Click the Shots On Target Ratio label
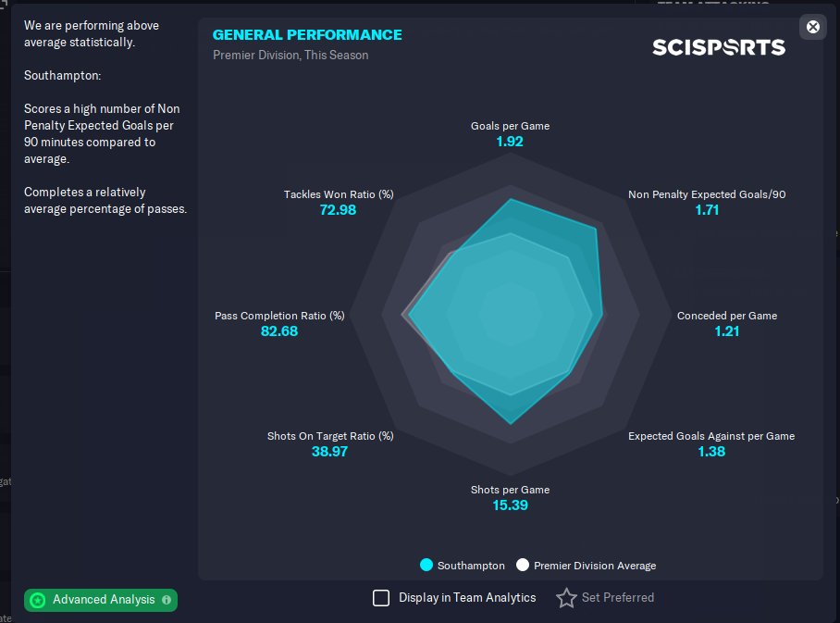840x623 pixels. [x=330, y=436]
